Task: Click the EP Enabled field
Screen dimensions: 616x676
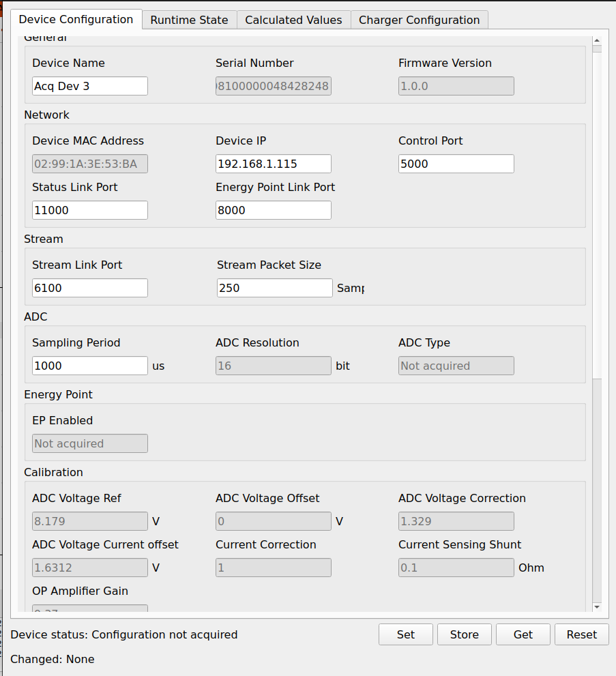Action: [x=90, y=443]
